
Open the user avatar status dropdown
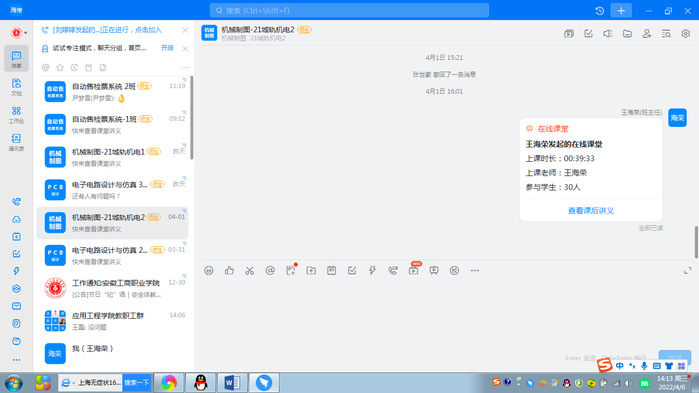click(x=18, y=33)
